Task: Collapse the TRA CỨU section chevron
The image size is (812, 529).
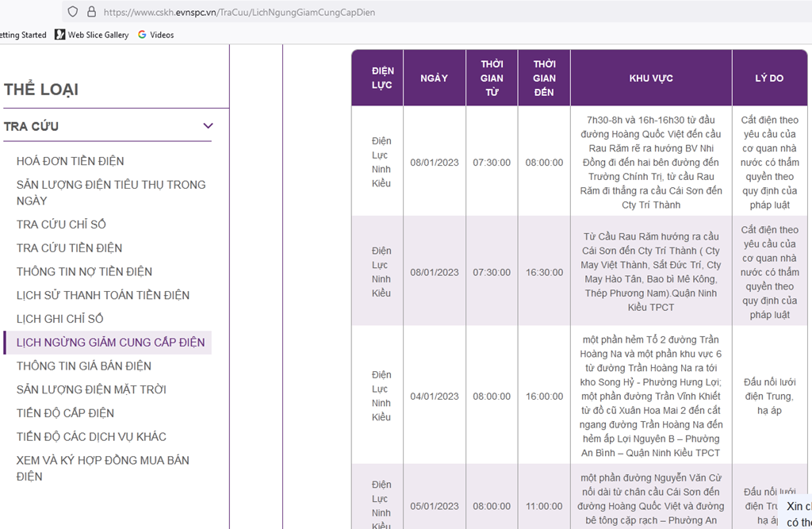Action: tap(208, 126)
